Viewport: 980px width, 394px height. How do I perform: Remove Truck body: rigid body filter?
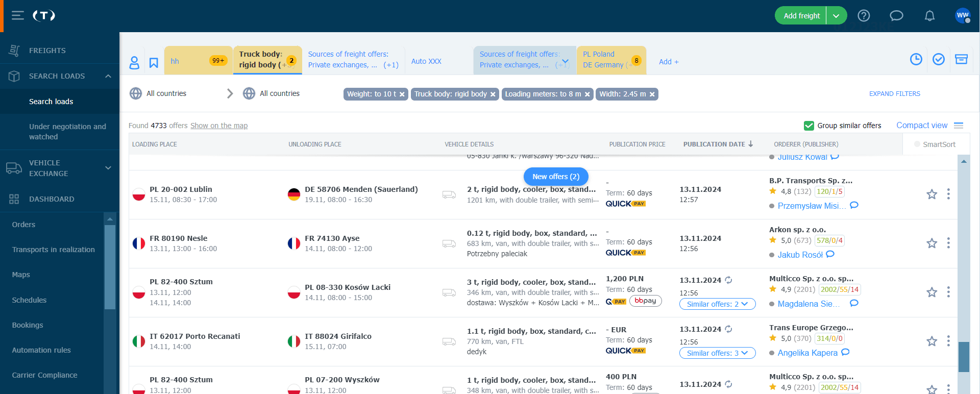pos(493,94)
